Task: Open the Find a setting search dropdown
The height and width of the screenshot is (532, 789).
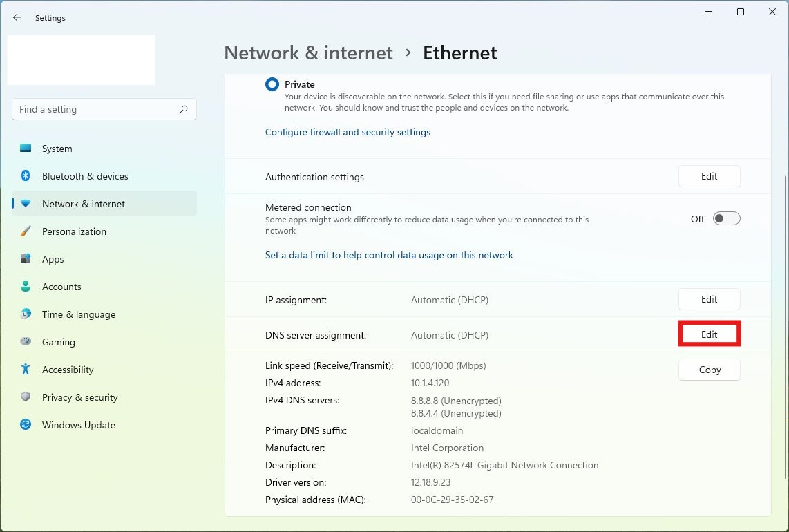Action: coord(104,108)
